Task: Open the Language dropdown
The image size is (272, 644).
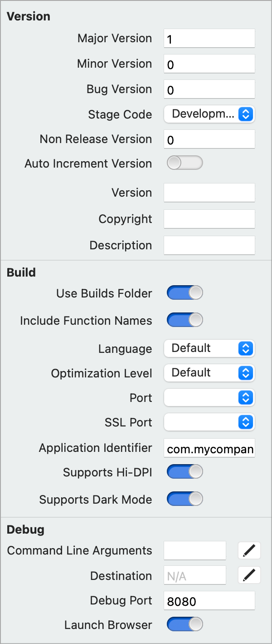Action: [x=209, y=348]
